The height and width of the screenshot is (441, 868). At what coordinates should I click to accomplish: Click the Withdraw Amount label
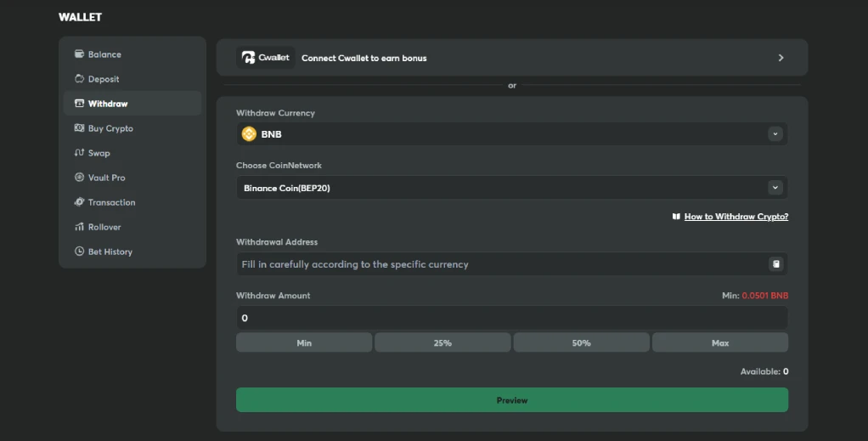click(273, 296)
